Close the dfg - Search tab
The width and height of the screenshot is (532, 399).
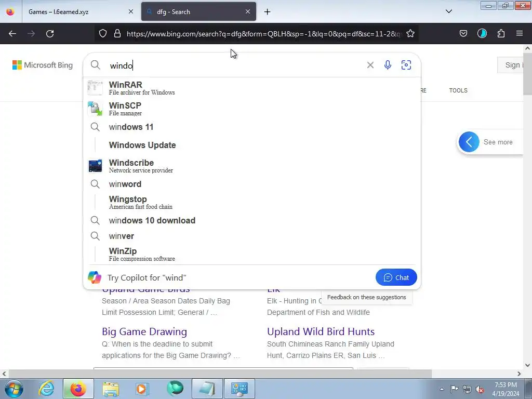pos(248,11)
